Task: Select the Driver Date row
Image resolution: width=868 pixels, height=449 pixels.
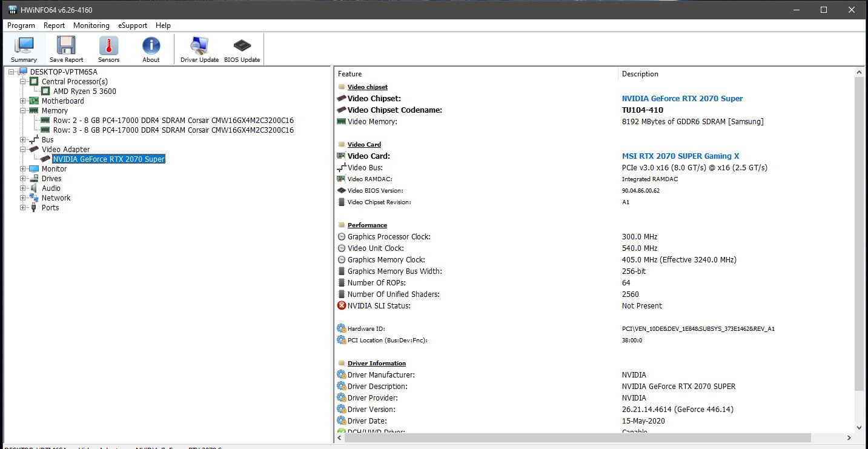Action: (594, 421)
